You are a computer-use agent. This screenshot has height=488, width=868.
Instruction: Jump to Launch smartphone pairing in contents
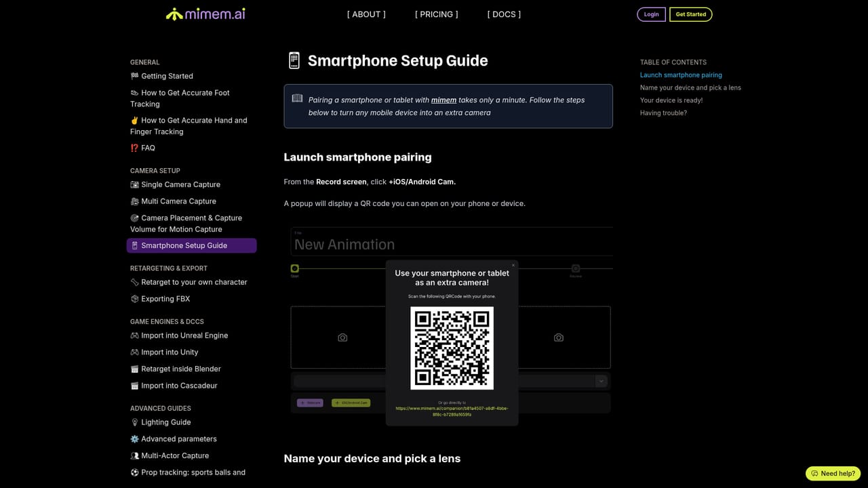(681, 75)
